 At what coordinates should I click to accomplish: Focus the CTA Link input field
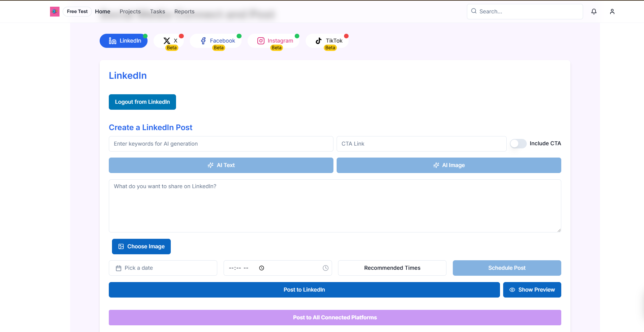[x=421, y=144]
